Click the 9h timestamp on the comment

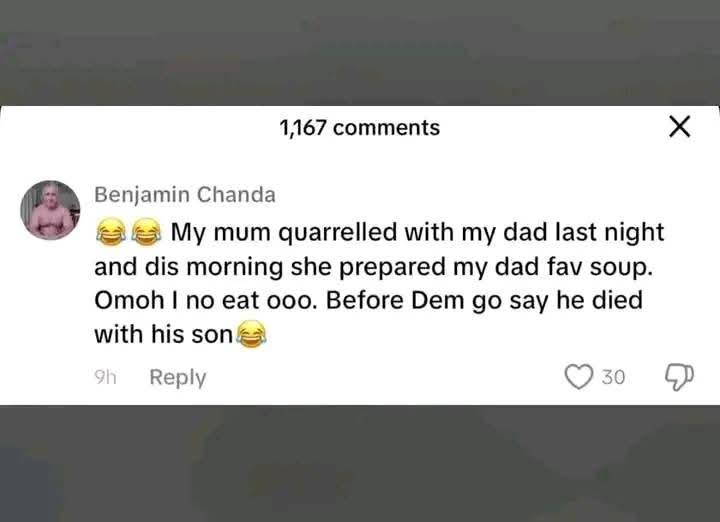105,377
